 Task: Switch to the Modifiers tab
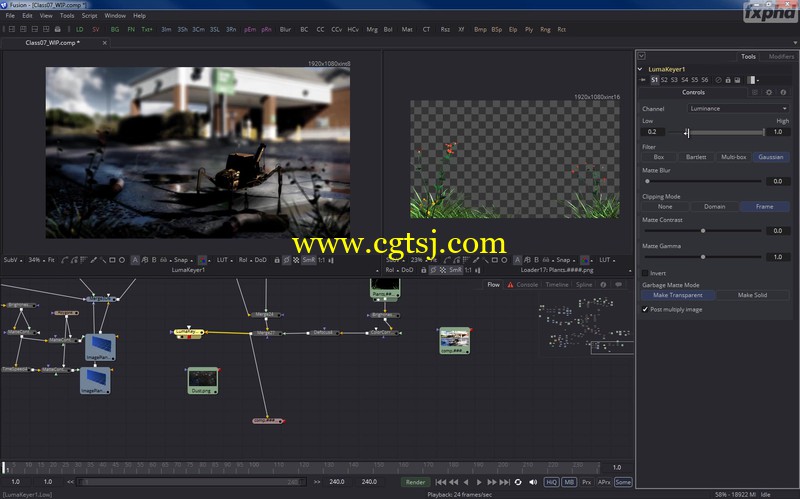[781, 57]
